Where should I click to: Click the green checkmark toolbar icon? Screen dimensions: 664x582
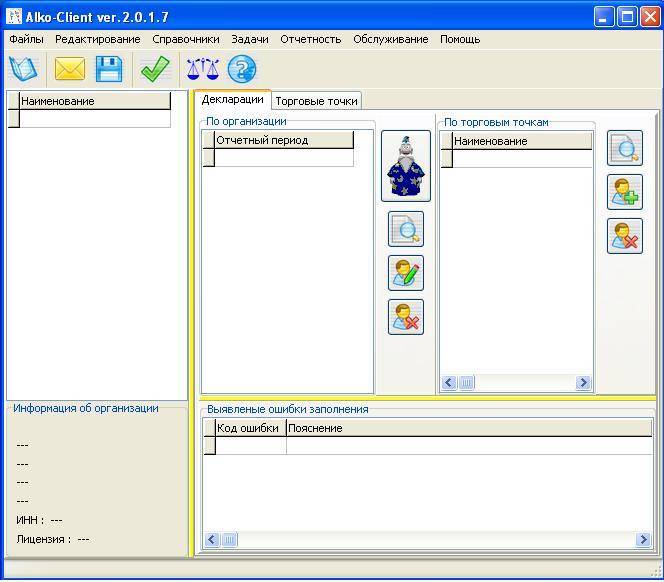coord(155,69)
